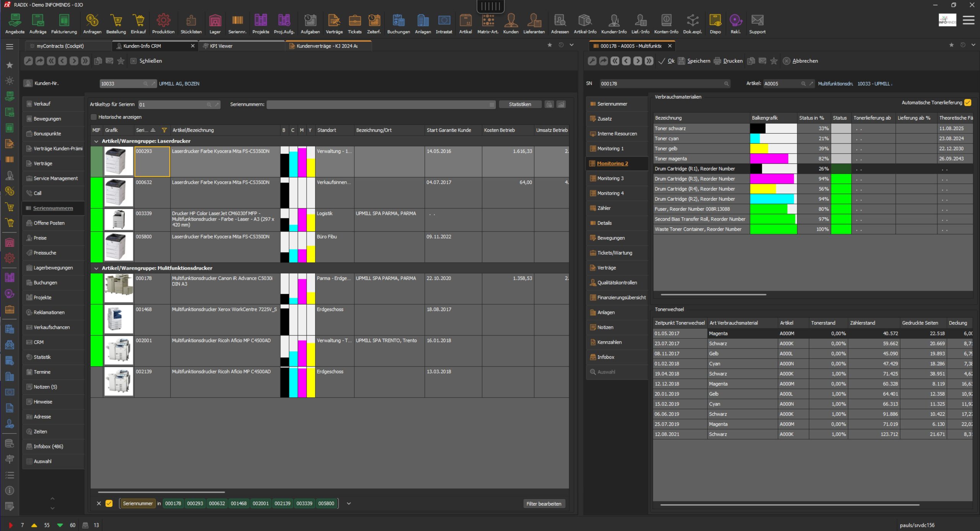Select Monitoring 3 in the right sidebar
This screenshot has width=980, height=531.
point(611,178)
